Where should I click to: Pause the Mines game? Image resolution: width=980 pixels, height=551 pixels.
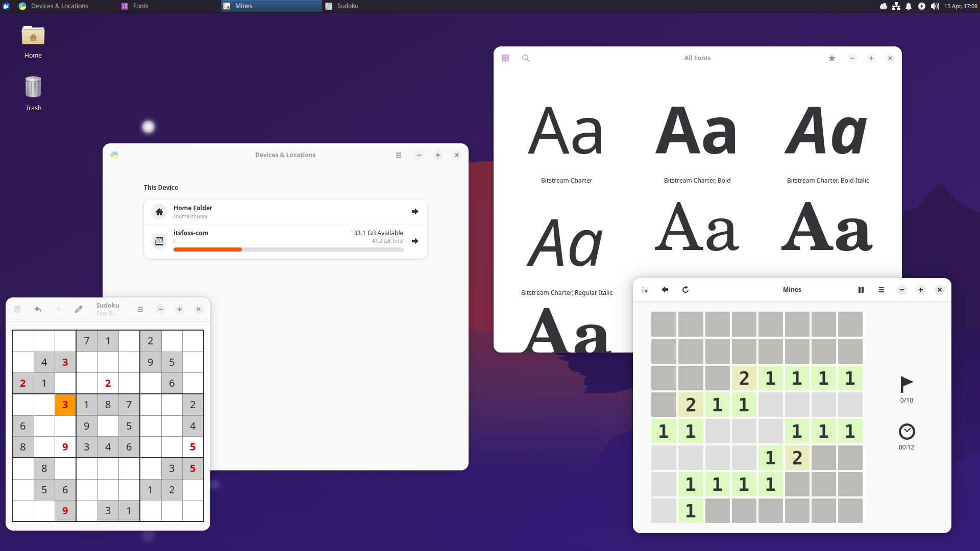tap(861, 289)
